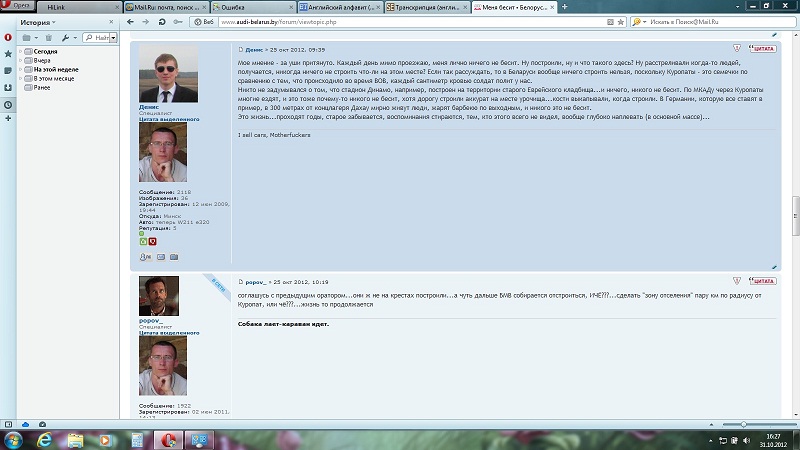Open search engine selector dropdown
This screenshot has height=450, width=800.
coord(639,22)
